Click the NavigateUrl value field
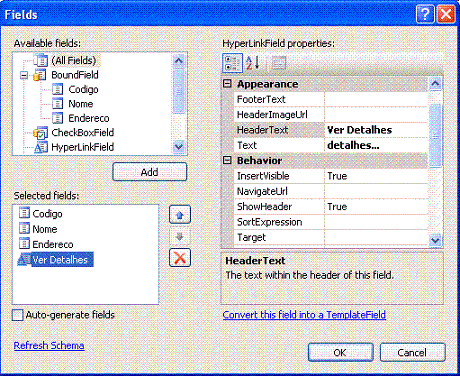Screen dimensions: 460x377 (376, 191)
